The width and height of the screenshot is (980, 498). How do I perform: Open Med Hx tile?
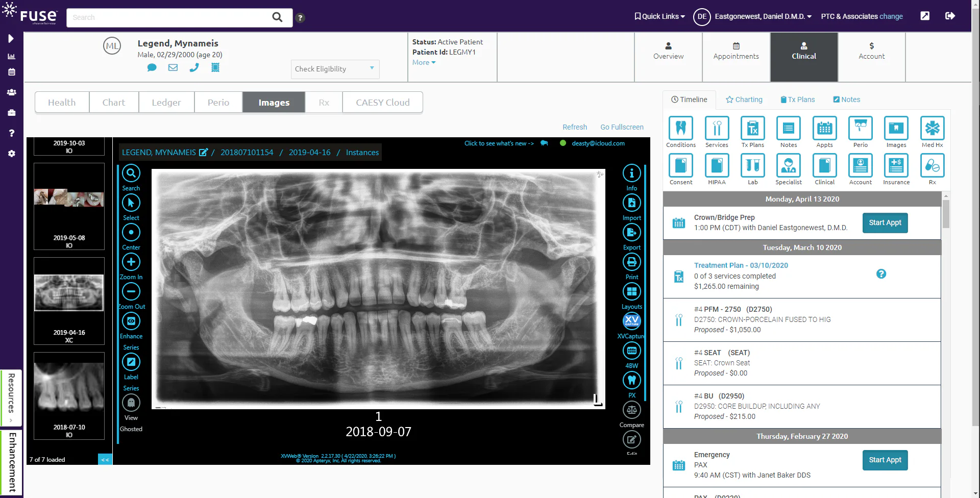(x=932, y=128)
